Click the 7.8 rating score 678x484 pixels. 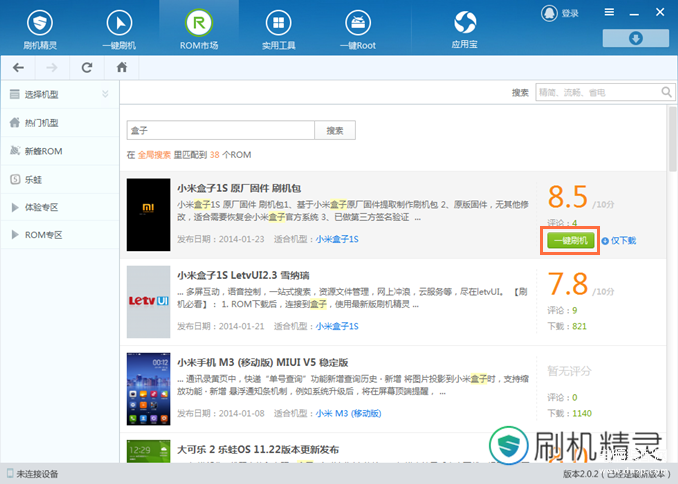coord(568,284)
